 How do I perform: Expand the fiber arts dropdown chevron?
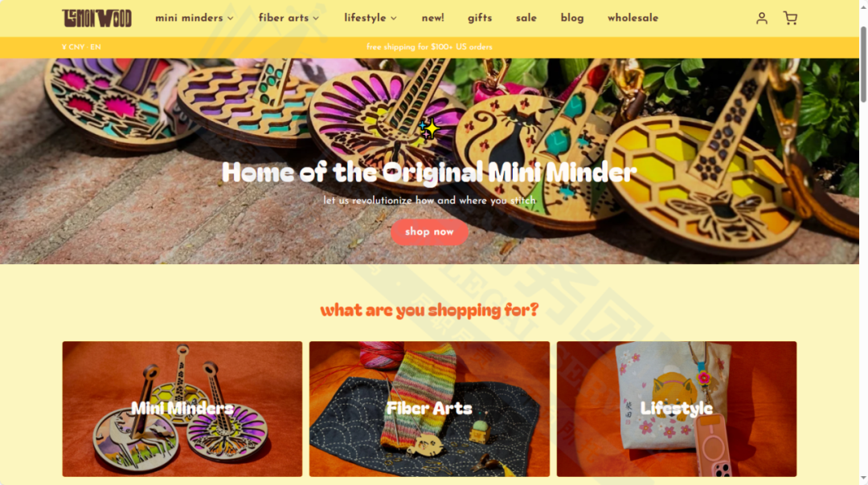tap(316, 18)
